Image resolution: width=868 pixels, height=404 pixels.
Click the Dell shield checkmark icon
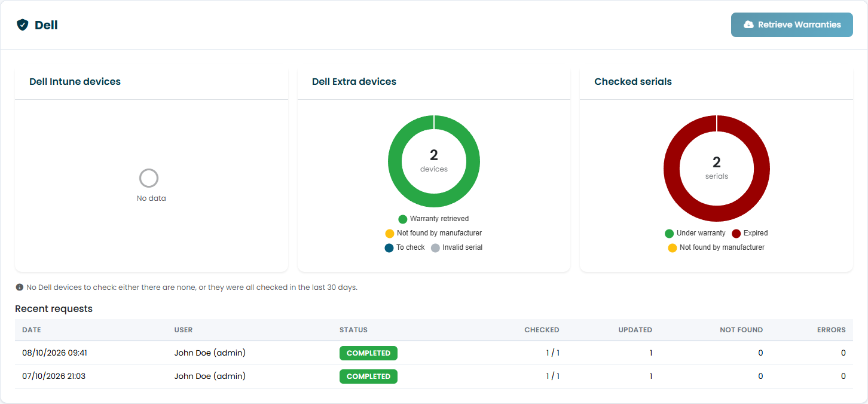pyautogui.click(x=23, y=25)
